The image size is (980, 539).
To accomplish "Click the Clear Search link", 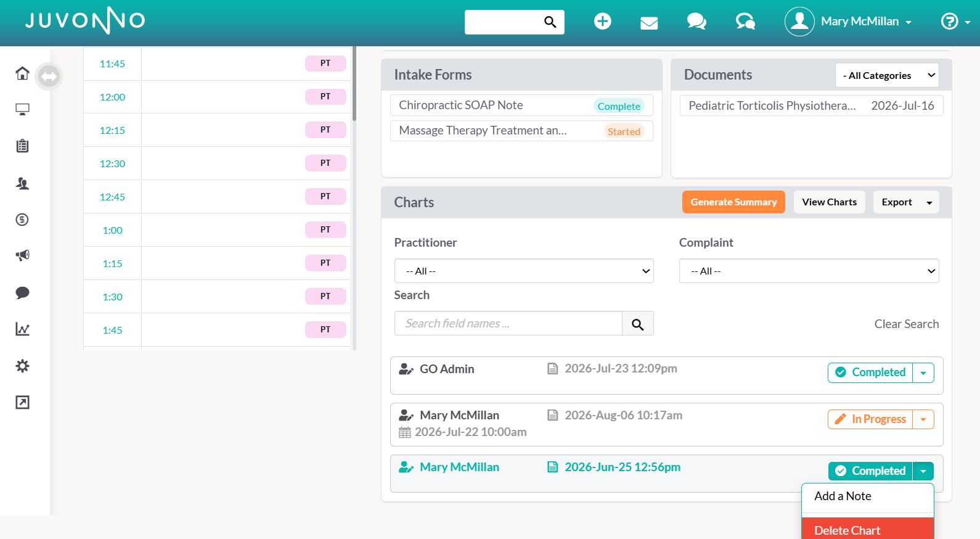I will tap(906, 324).
